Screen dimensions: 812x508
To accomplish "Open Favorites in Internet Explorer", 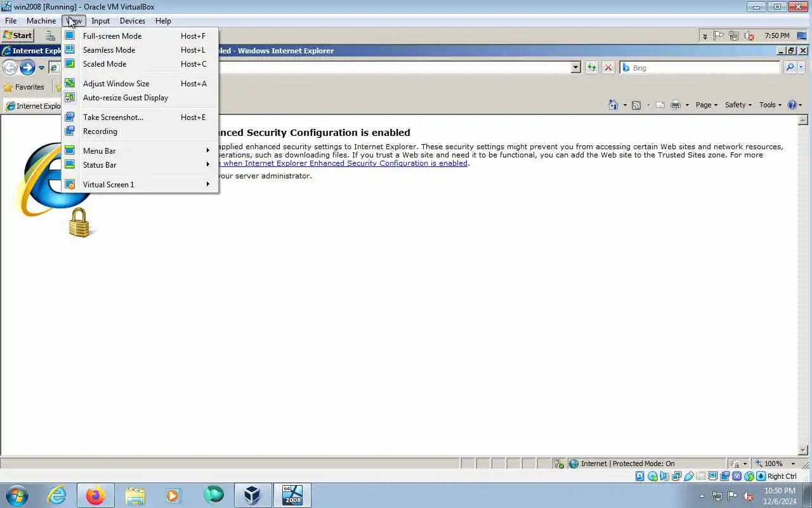I will click(x=24, y=87).
